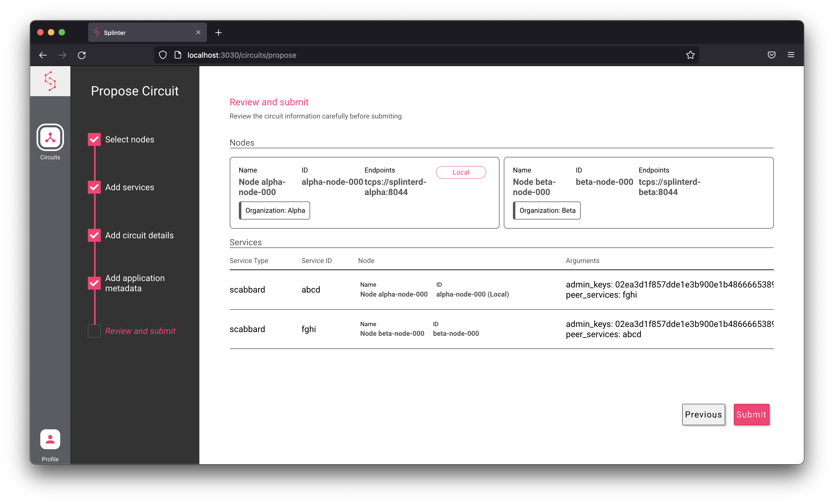
Task: Select the Splinter browser tab
Action: click(147, 33)
